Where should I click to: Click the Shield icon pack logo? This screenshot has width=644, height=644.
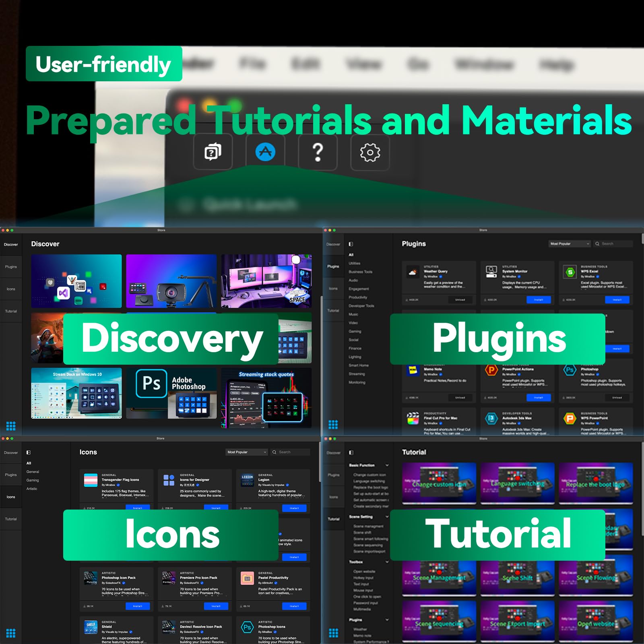(x=91, y=627)
